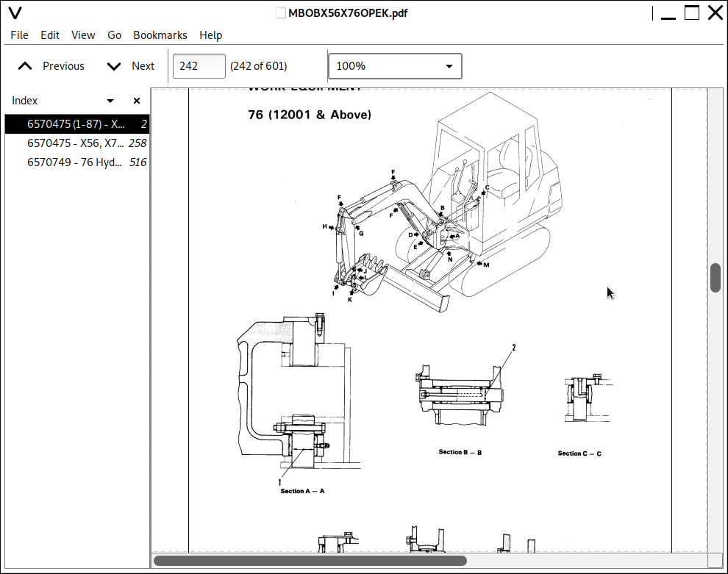Open the 100% zoom level dropdown
728x574 pixels.
click(x=395, y=66)
